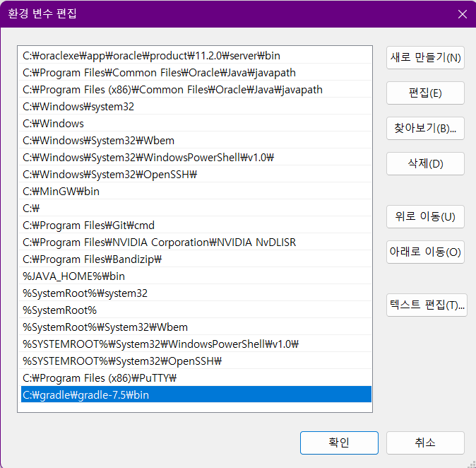The height and width of the screenshot is (468, 476).
Task: Close the 환경 변수 편집 dialog
Action: (463, 14)
